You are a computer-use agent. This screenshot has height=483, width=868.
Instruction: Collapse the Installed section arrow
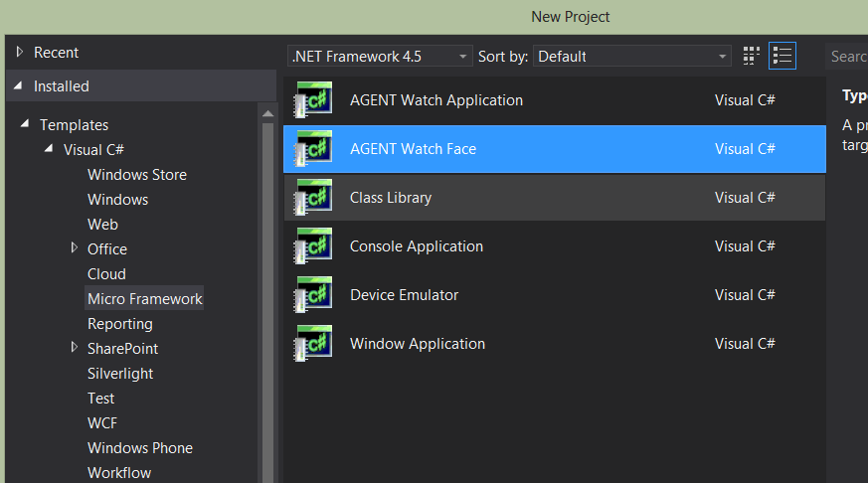coord(18,85)
